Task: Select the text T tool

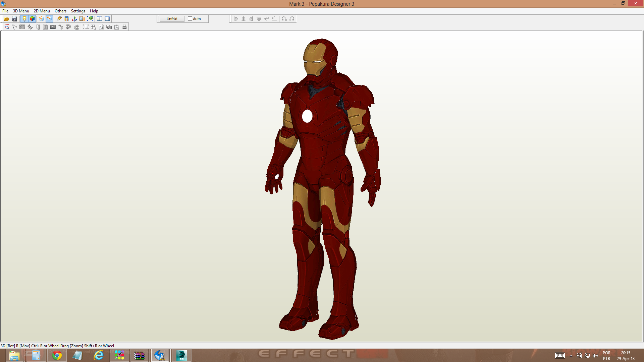Action: pyautogui.click(x=45, y=27)
